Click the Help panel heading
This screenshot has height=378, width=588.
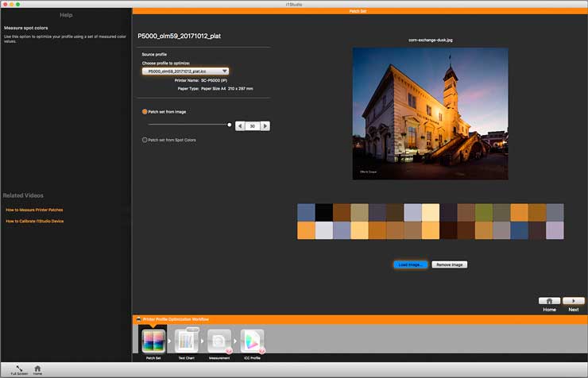(66, 15)
